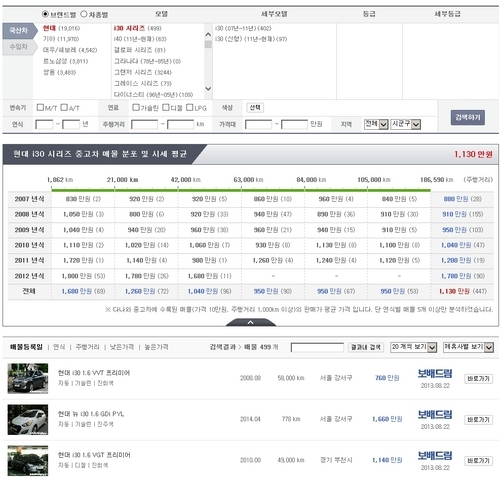This screenshot has width=500, height=477.
Task: Choose the 기아 brand entry
Action: 61,39
